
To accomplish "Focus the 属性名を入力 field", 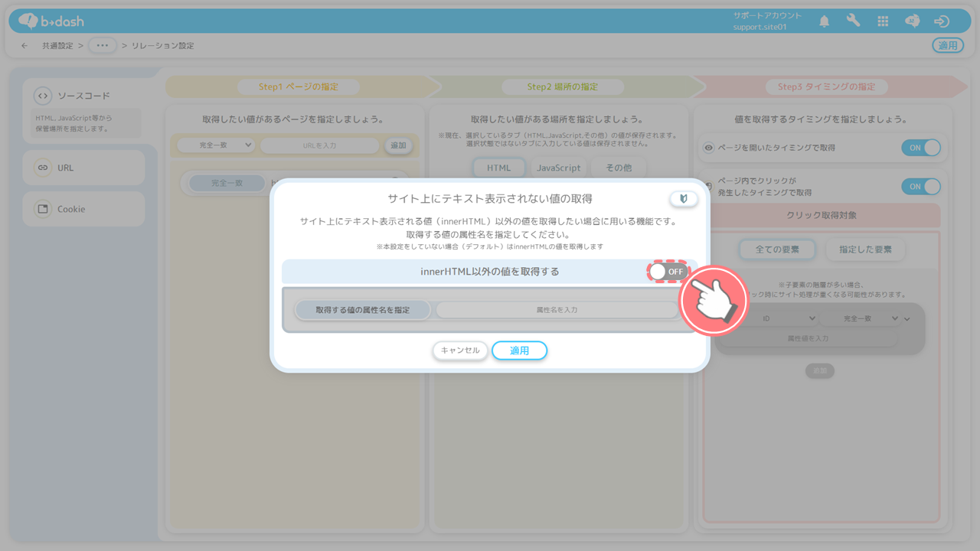I will pyautogui.click(x=557, y=310).
